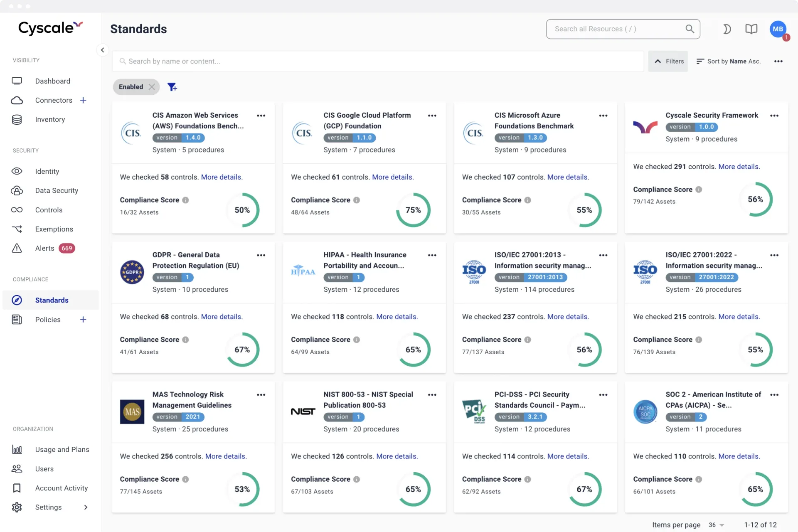Remove the Enabled filter chip
The image size is (798, 532).
(x=152, y=87)
